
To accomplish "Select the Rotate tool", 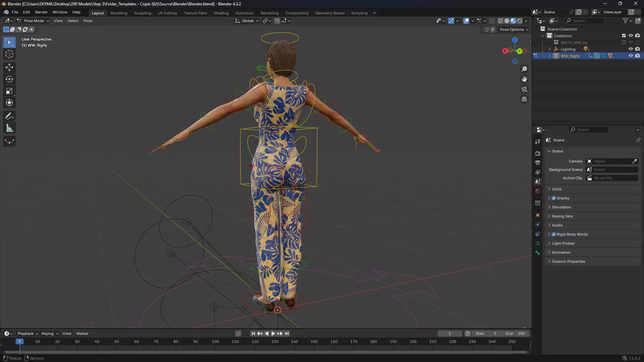I will pos(9,79).
